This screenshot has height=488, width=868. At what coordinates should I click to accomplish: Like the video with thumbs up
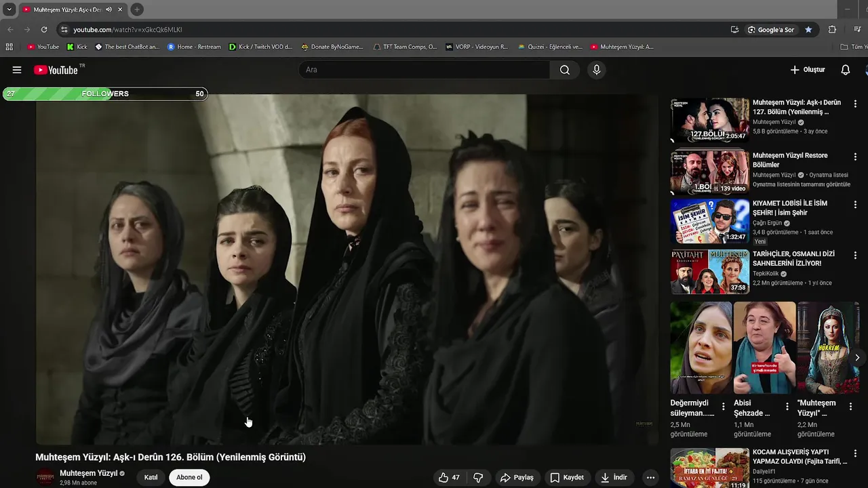coord(449,477)
